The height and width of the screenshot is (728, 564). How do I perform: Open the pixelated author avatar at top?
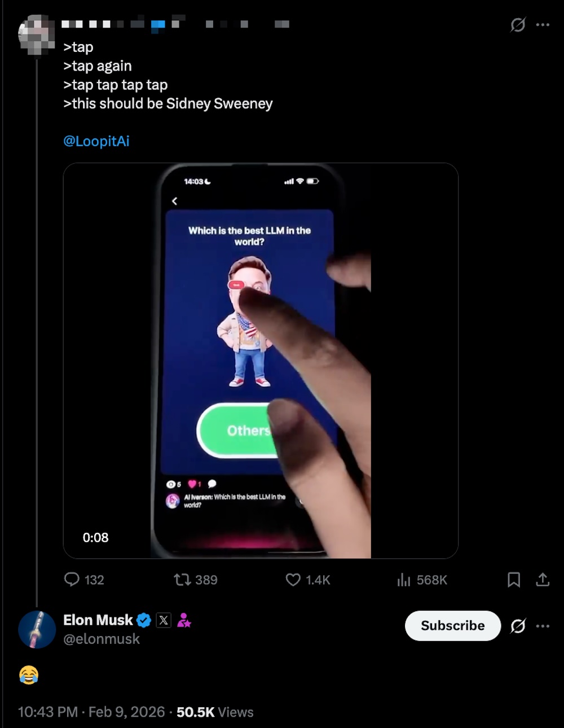click(x=37, y=35)
